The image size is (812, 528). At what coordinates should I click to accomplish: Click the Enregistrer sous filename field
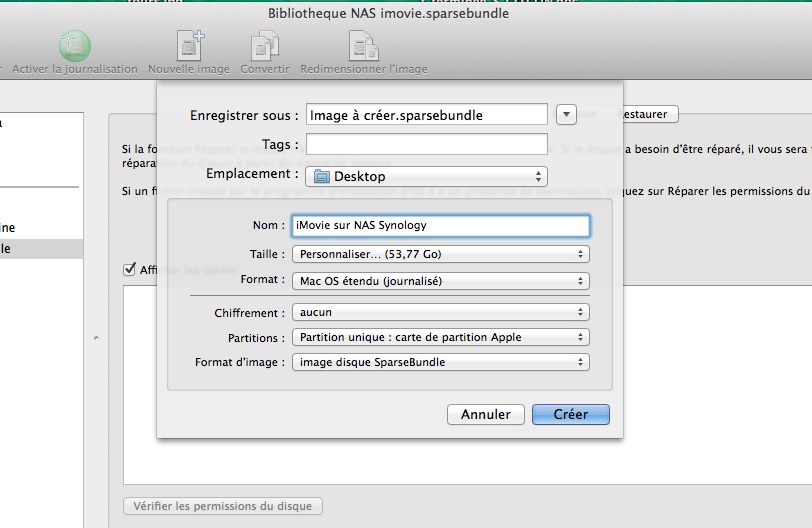click(427, 115)
